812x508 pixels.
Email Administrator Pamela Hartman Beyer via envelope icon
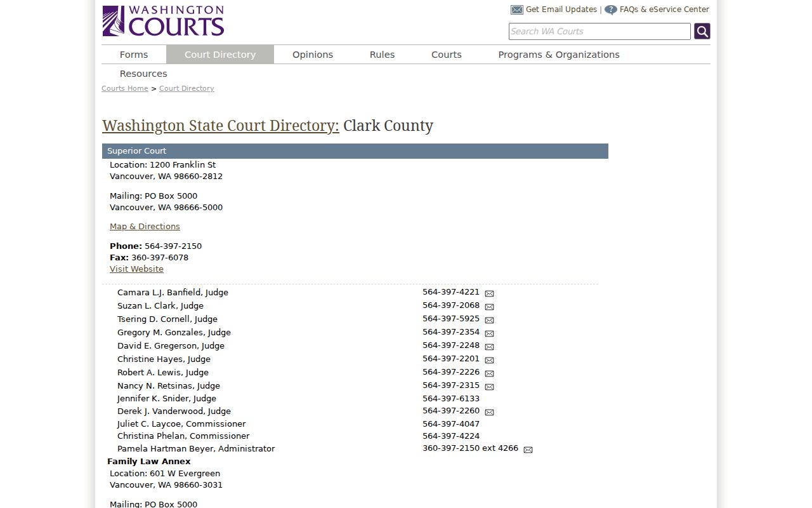528,450
